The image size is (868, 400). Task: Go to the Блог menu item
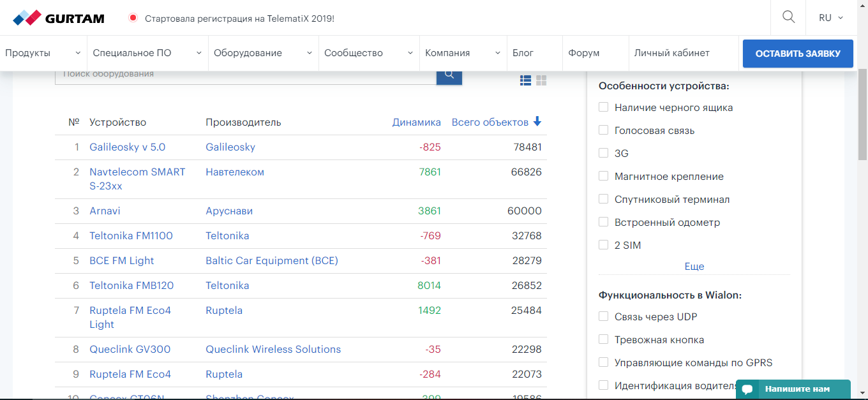[523, 53]
